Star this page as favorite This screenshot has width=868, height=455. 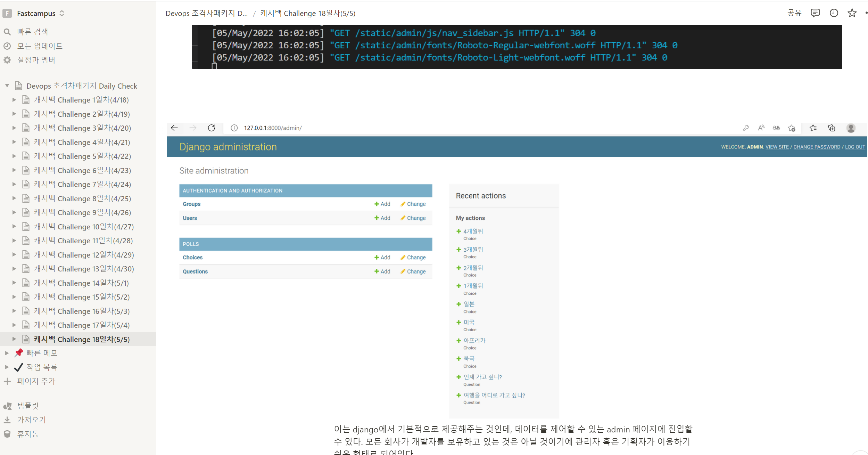(x=852, y=13)
